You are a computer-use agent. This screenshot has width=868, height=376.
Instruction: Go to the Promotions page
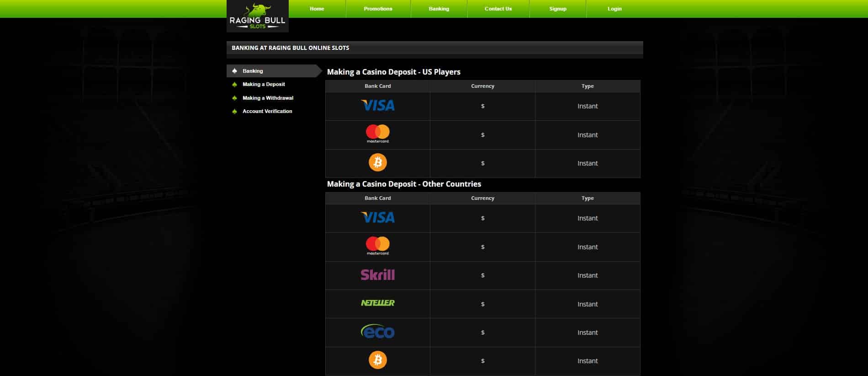coord(378,9)
